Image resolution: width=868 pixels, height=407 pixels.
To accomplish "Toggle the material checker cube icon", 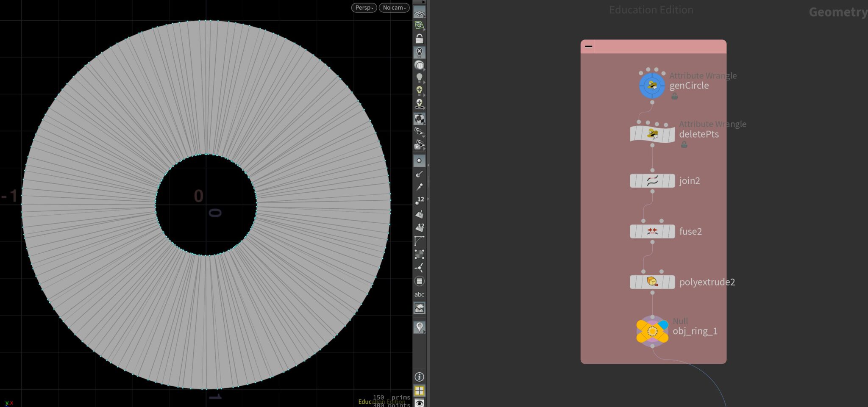I will click(x=419, y=119).
